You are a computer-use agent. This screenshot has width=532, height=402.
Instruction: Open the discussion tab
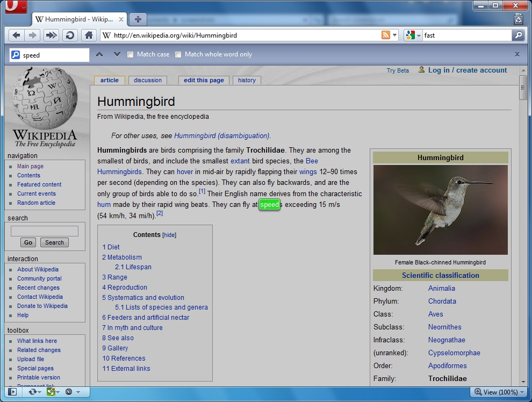(x=148, y=80)
